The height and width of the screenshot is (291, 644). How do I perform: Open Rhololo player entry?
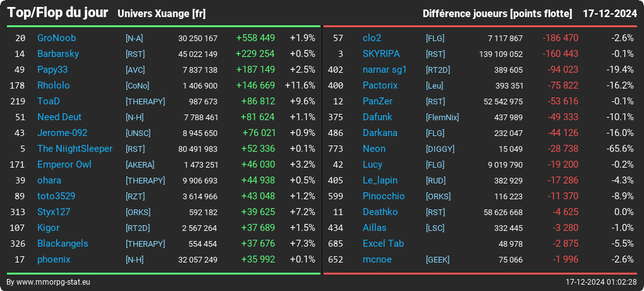(x=53, y=85)
